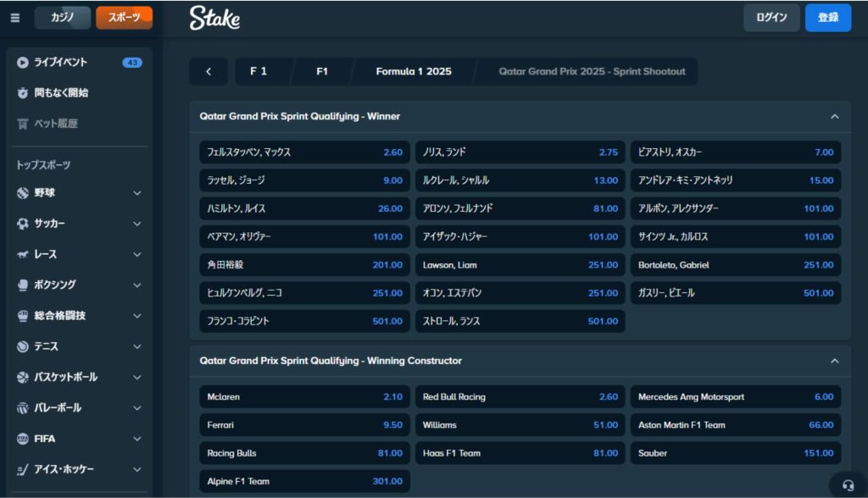Switch to the カジノ tab
The width and height of the screenshot is (868, 498).
click(63, 18)
